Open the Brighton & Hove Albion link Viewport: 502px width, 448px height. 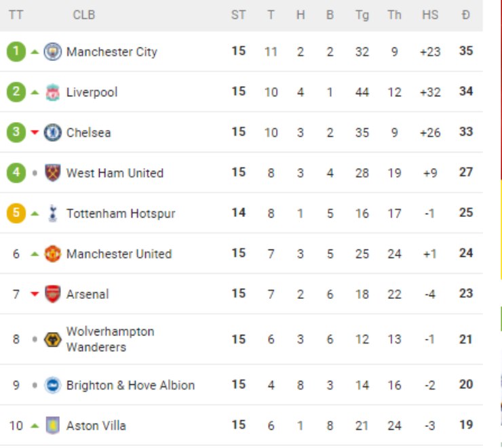tap(130, 385)
